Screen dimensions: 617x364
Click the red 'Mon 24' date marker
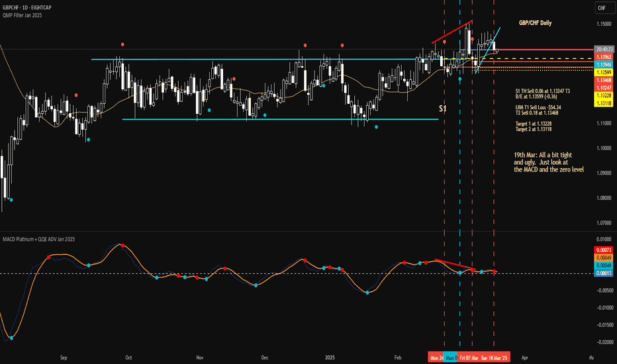pos(436,357)
